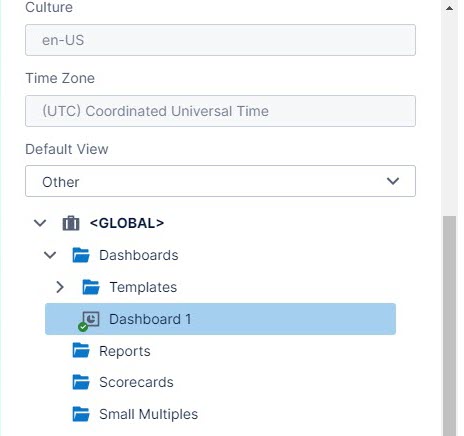Select the Dashboards folder label
Screen dimensions: 464x436
[x=139, y=255]
